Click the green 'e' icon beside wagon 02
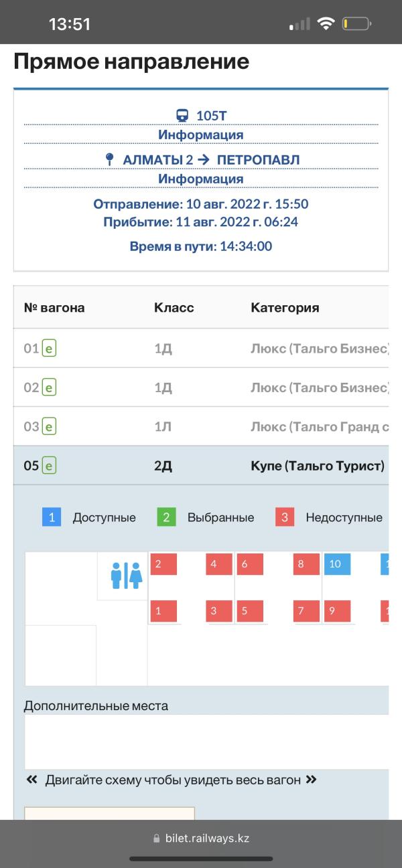 point(49,387)
